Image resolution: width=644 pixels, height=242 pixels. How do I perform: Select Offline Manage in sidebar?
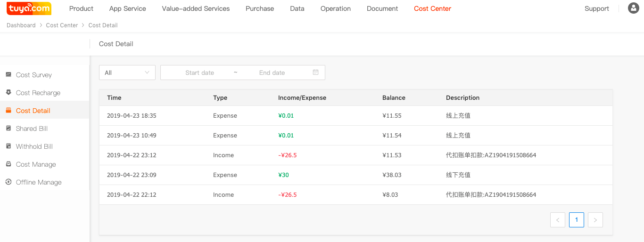(x=39, y=182)
